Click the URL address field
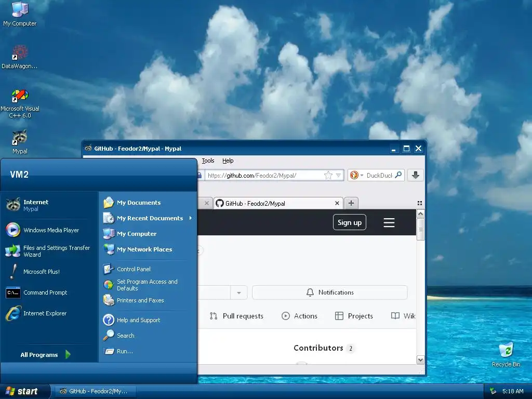The width and height of the screenshot is (532, 399). pyautogui.click(x=264, y=176)
